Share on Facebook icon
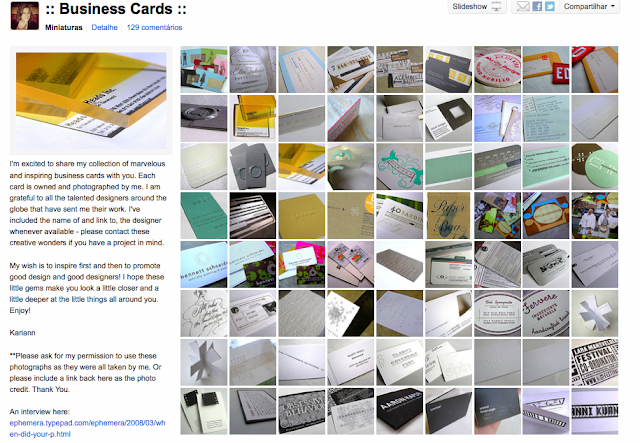 (x=537, y=7)
